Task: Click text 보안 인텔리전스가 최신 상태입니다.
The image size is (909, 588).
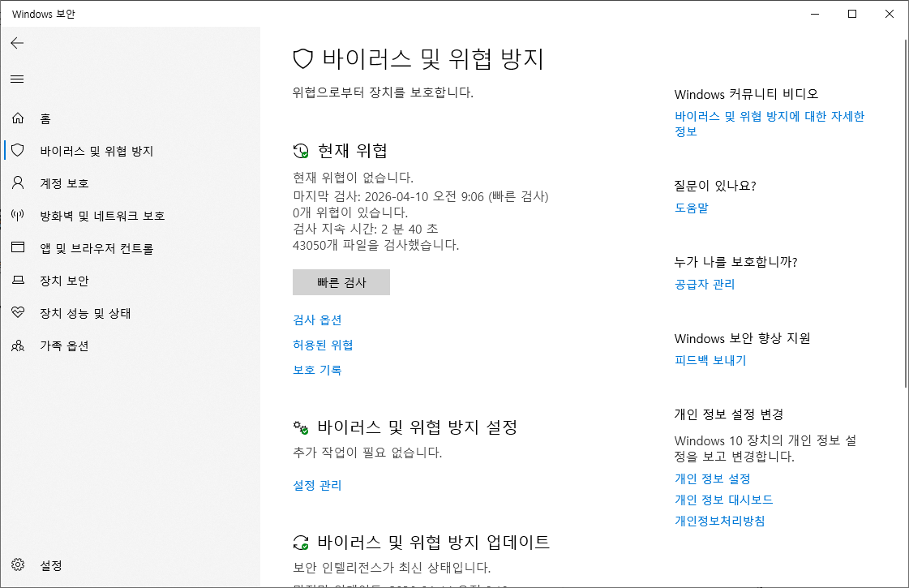Action: tap(392, 567)
